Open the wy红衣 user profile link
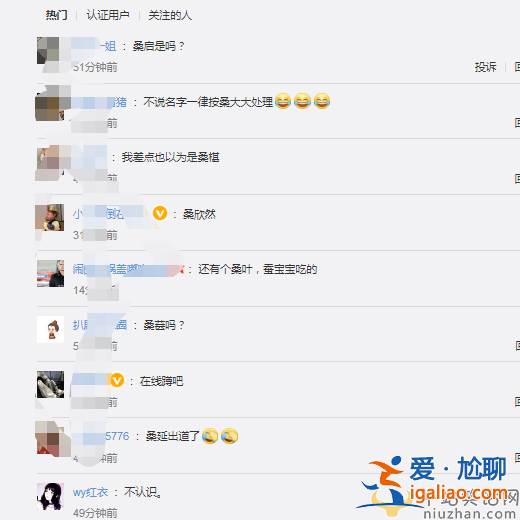Image resolution: width=520 pixels, height=520 pixels. coord(90,492)
